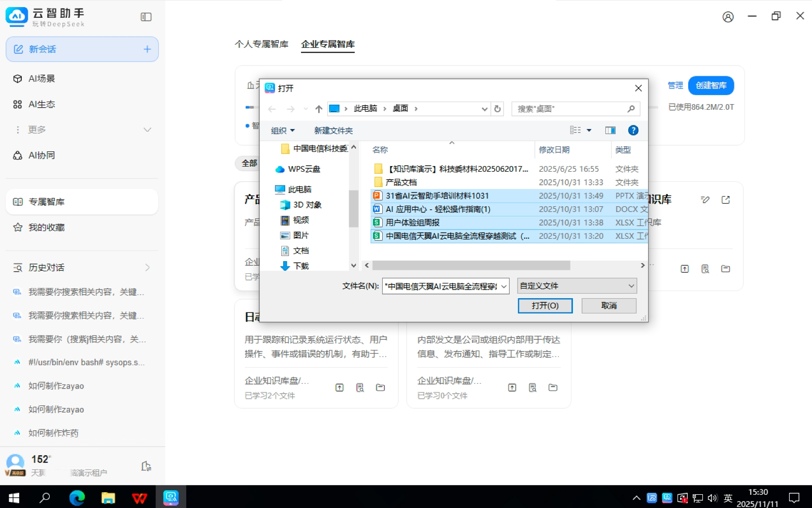This screenshot has width=812, height=508.
Task: Open the recent locations dropdown arrow
Action: pos(306,109)
